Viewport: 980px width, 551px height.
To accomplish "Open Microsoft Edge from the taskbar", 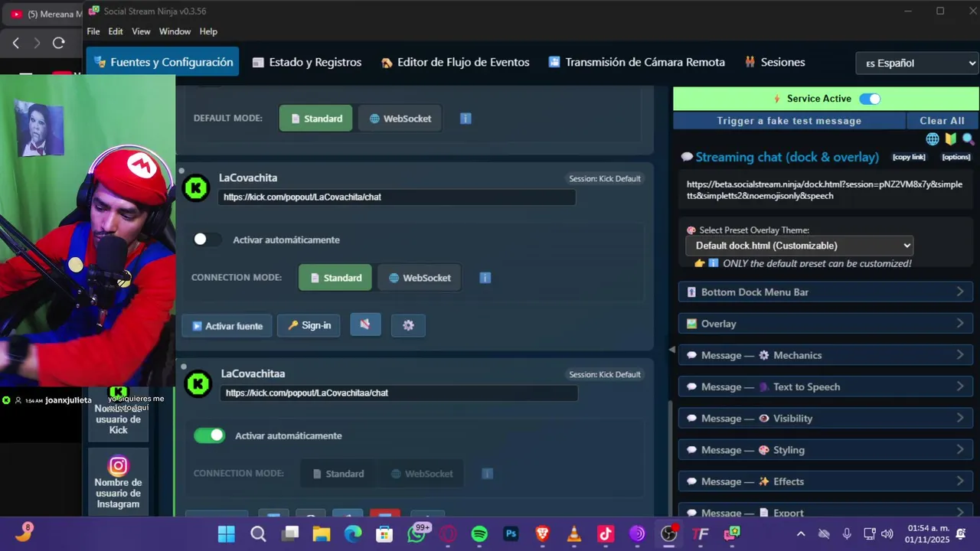I will click(353, 534).
